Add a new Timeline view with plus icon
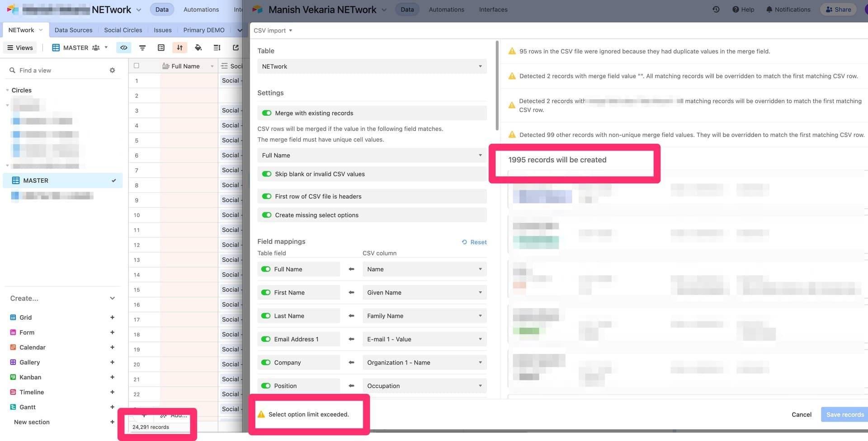Image resolution: width=868 pixels, height=441 pixels. click(112, 392)
